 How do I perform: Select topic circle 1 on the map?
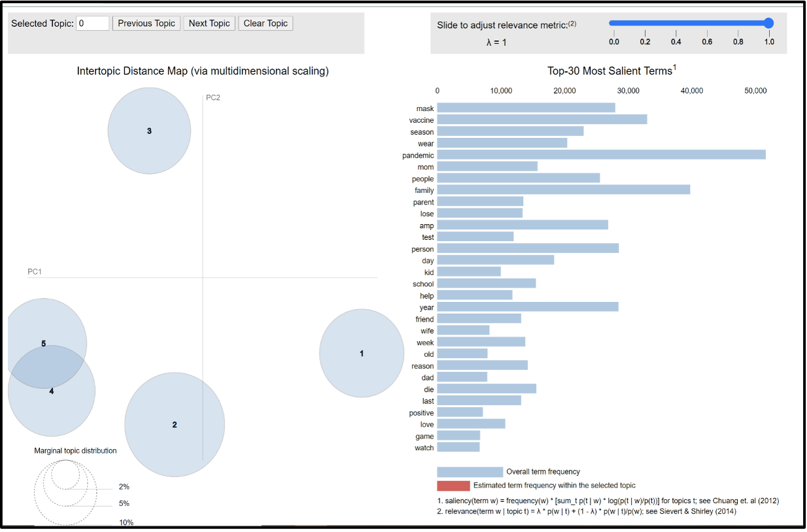[362, 353]
